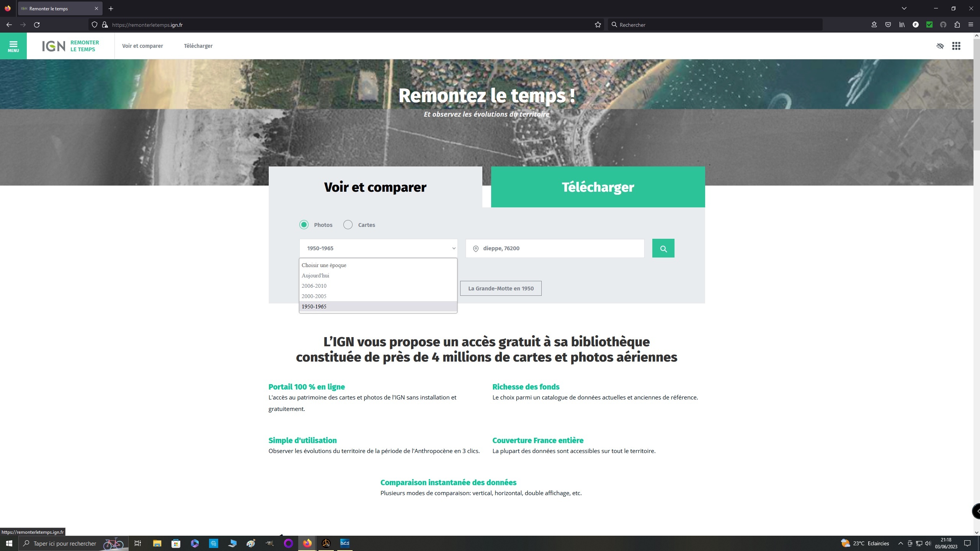
Task: Open Voir et comparer in top navigation
Action: (142, 46)
